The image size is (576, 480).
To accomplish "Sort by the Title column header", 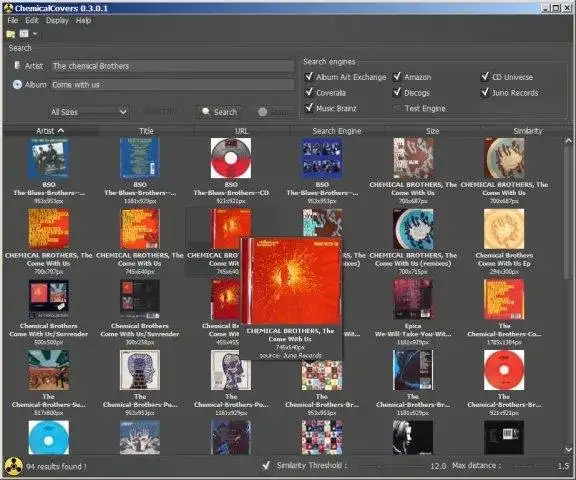I will [x=146, y=131].
